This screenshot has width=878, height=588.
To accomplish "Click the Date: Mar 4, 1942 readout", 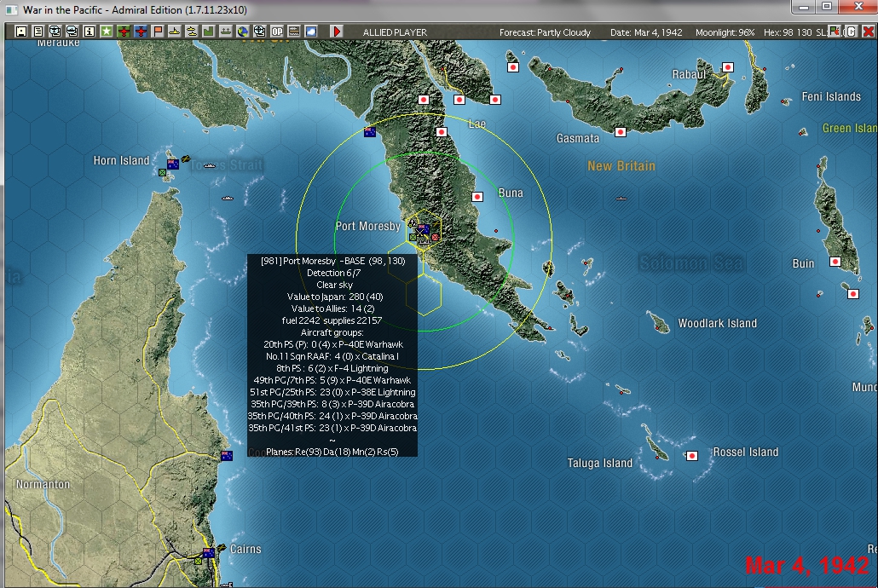I will [x=646, y=32].
